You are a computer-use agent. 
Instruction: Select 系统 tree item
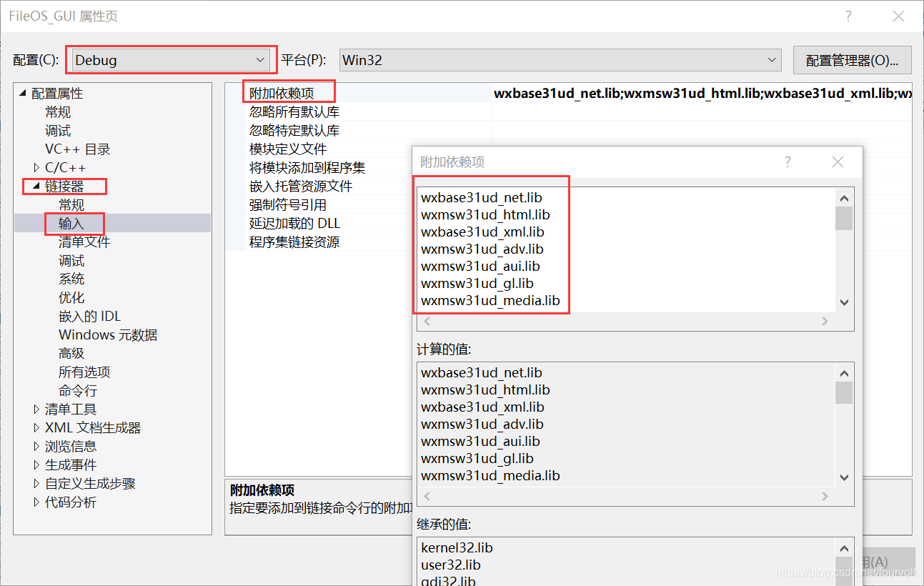click(x=71, y=279)
